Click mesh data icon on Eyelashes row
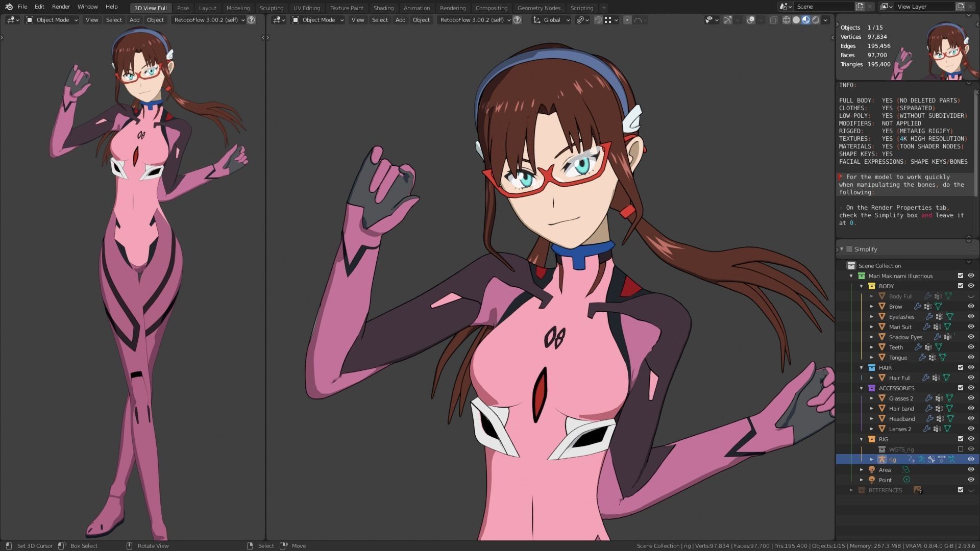This screenshot has width=980, height=551. pyautogui.click(x=950, y=317)
